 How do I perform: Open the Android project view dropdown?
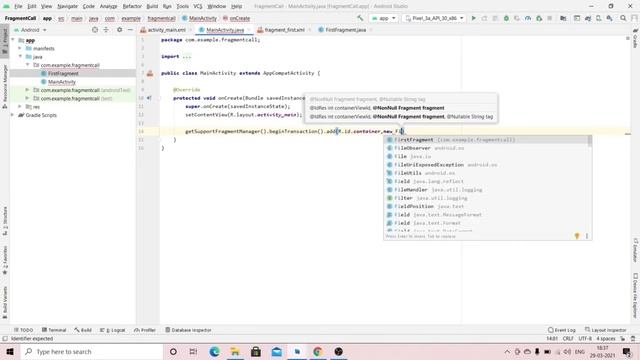(30, 30)
